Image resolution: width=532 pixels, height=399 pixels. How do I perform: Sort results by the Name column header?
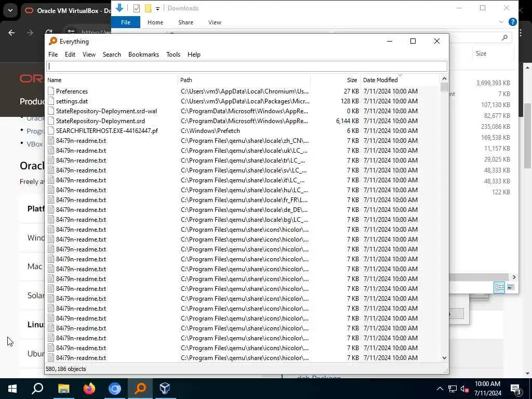[112, 80]
